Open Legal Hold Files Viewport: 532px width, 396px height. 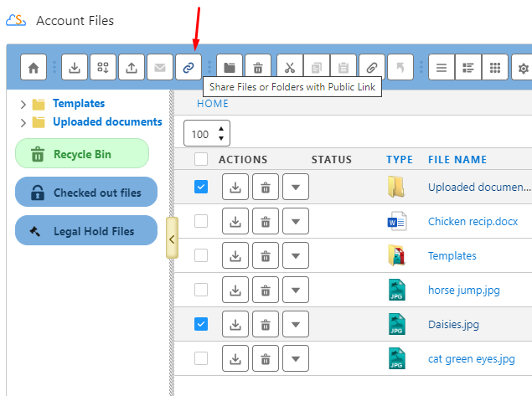pyautogui.click(x=86, y=231)
